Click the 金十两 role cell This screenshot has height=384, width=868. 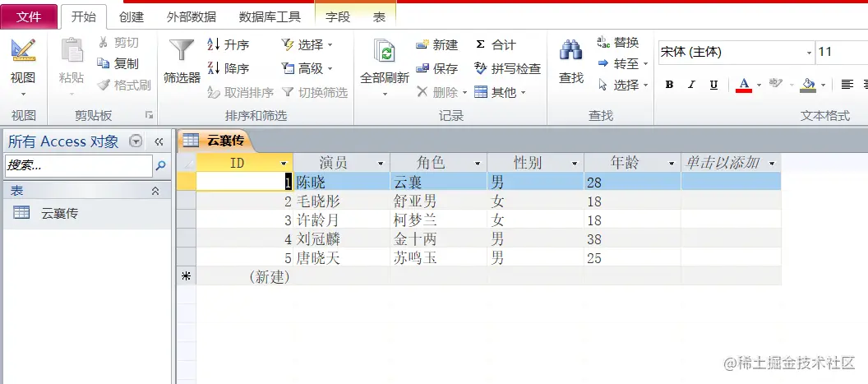point(438,238)
